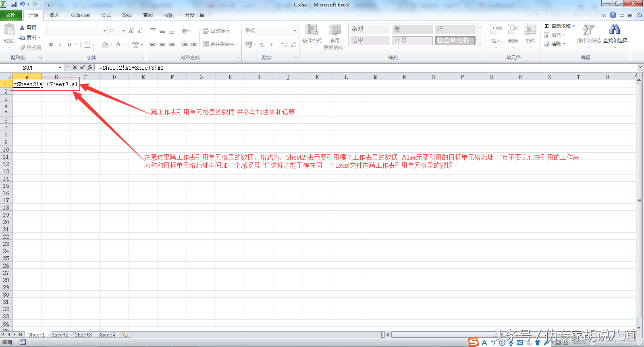Toggle bold formatting
This screenshot has width=644, height=347.
pos(51,44)
